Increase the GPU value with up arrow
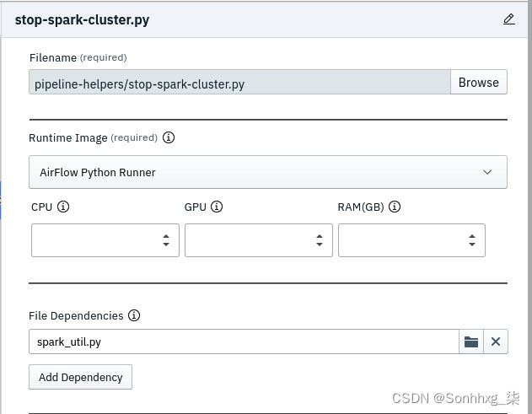Viewport: 532px width, 414px height. [320, 236]
